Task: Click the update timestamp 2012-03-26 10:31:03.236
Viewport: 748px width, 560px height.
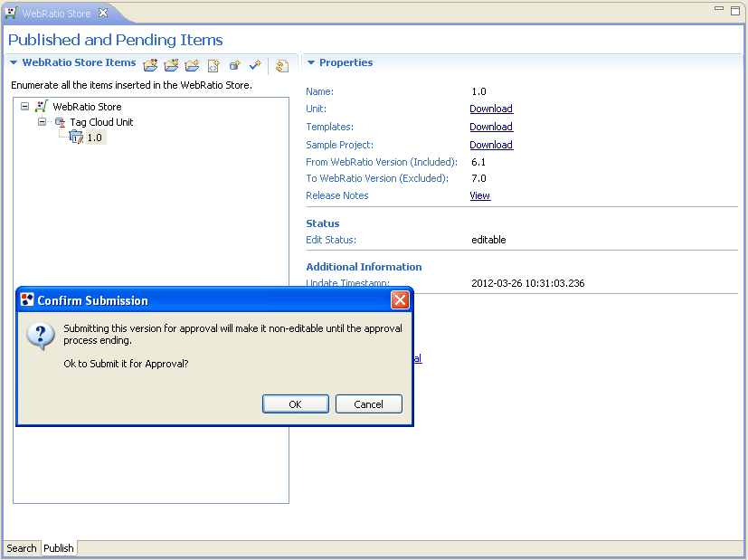Action: pos(527,283)
